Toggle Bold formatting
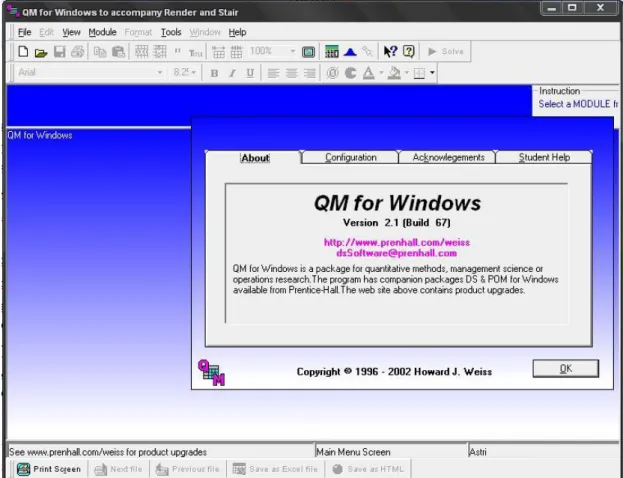623x478 pixels. 214,73
